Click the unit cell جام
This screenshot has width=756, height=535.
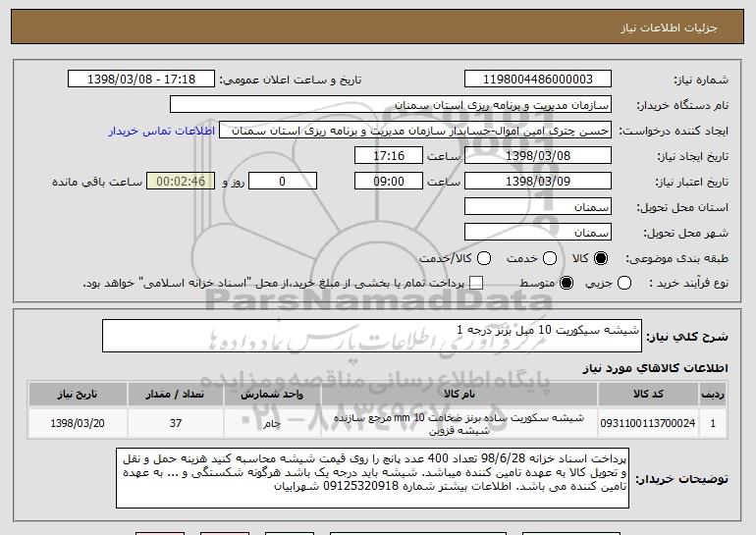coord(272,423)
